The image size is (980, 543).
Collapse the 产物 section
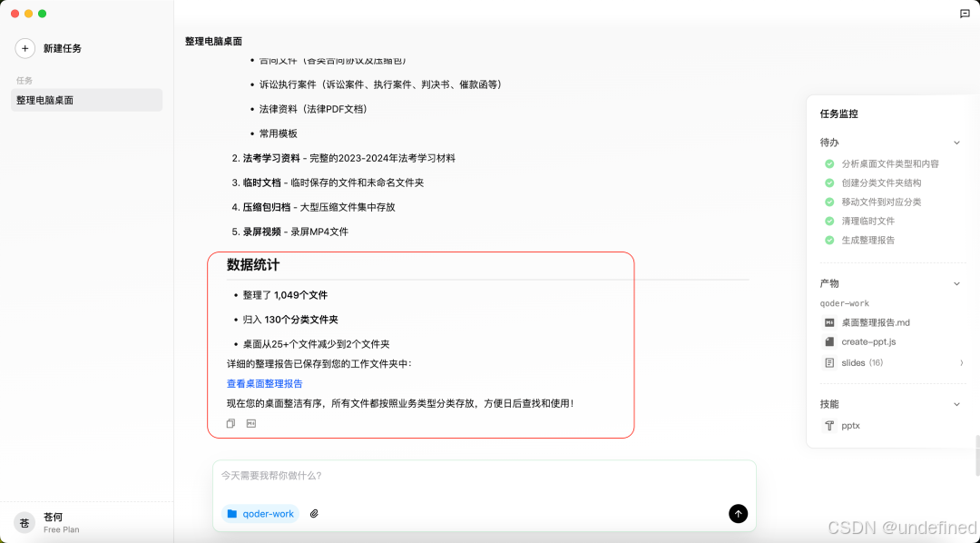point(956,282)
